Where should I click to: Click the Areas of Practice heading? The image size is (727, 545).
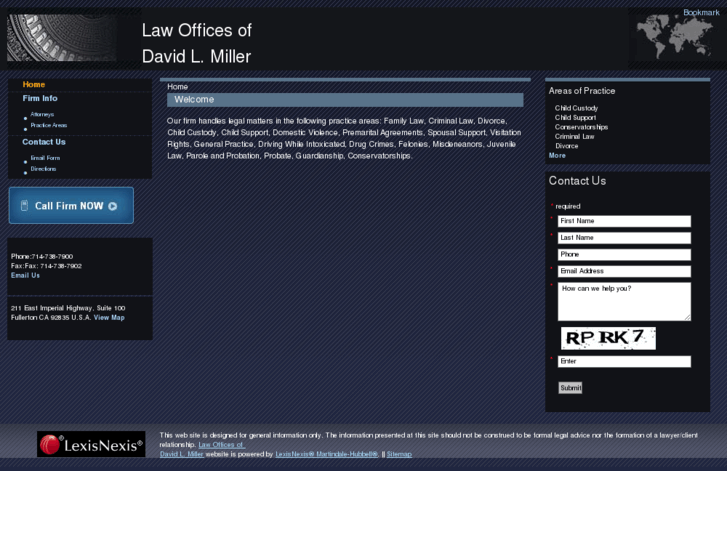pos(582,91)
